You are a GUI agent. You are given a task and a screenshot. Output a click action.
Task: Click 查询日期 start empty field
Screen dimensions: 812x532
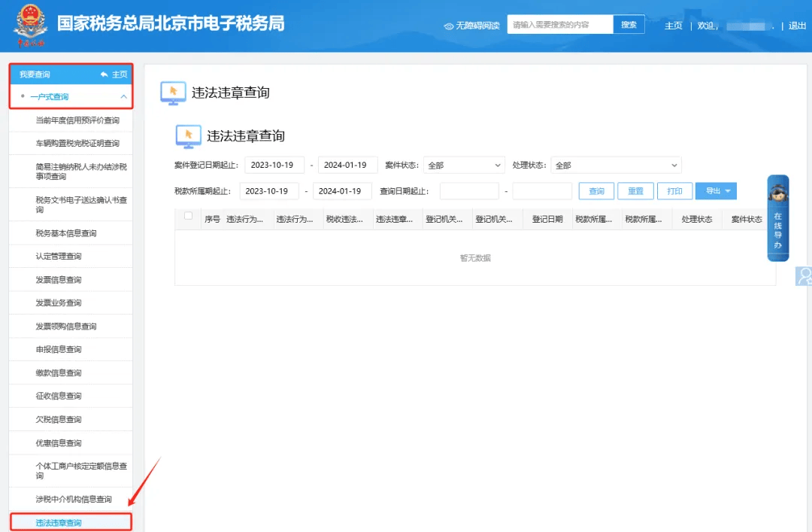(x=469, y=191)
